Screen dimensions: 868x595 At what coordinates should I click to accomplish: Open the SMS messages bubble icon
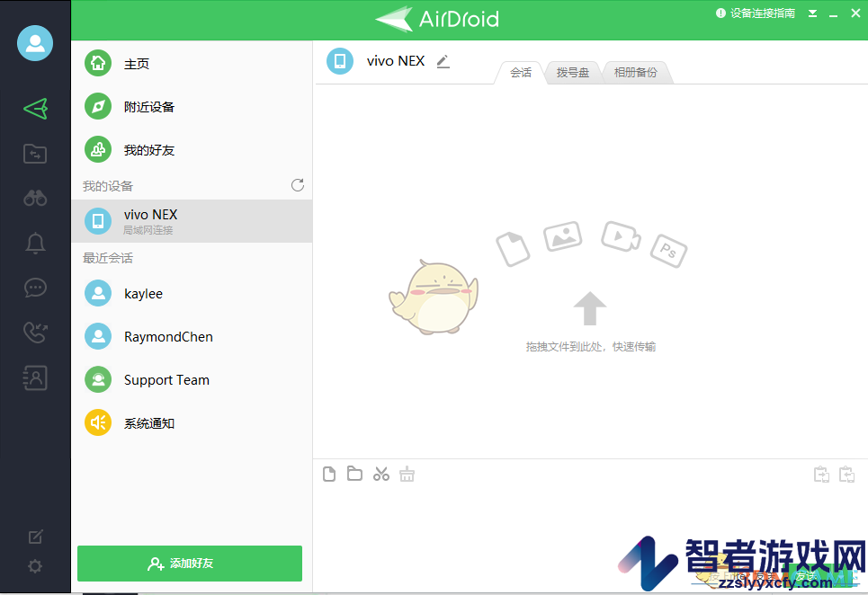pyautogui.click(x=35, y=288)
